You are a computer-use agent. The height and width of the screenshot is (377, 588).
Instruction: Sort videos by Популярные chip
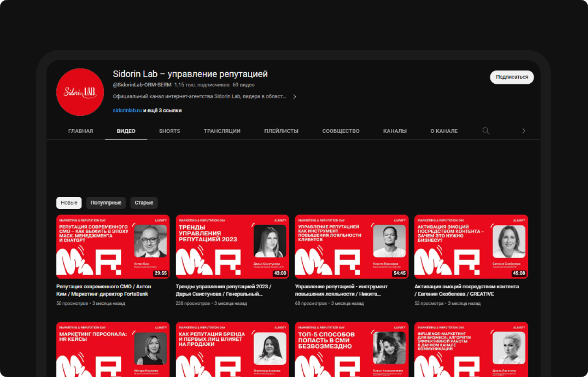[106, 203]
